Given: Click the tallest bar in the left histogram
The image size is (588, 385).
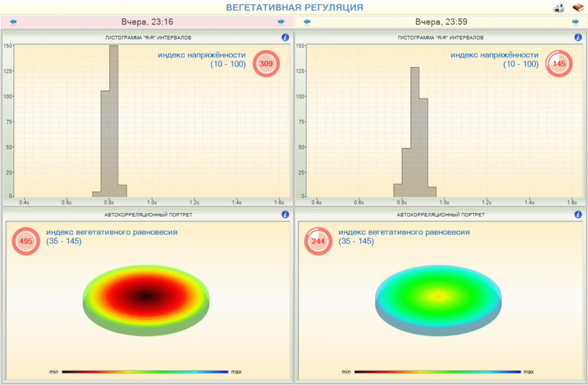Looking at the screenshot, I should click(114, 121).
